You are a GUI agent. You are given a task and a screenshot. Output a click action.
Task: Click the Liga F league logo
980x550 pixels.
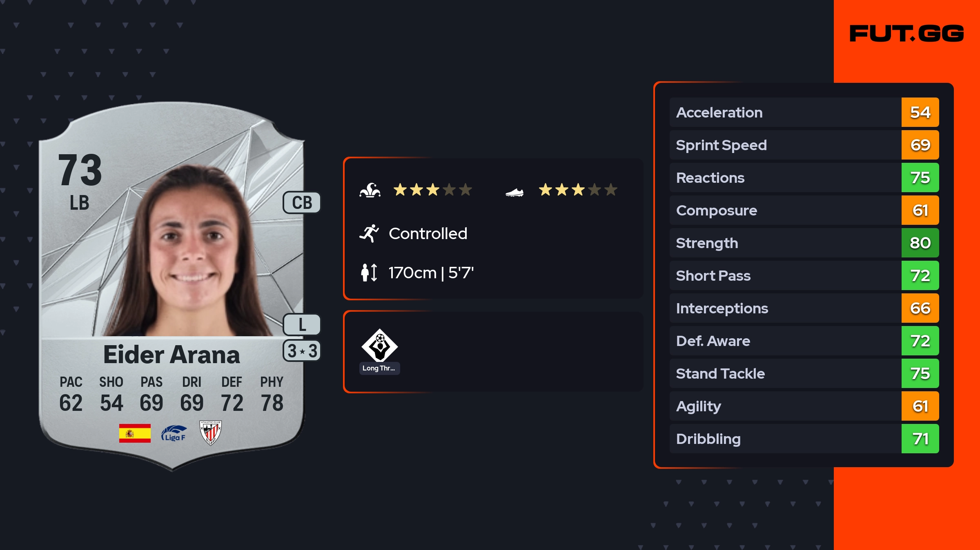click(174, 433)
